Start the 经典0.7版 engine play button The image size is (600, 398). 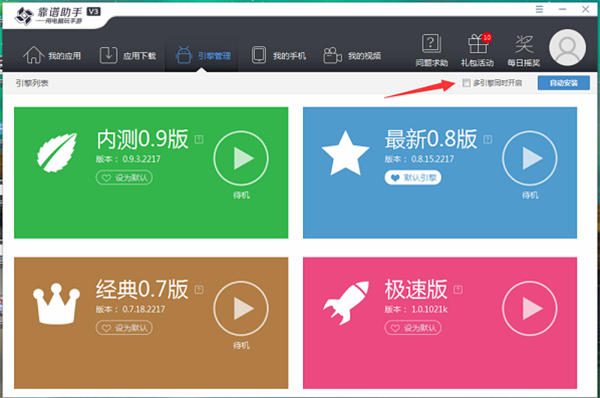tap(241, 308)
